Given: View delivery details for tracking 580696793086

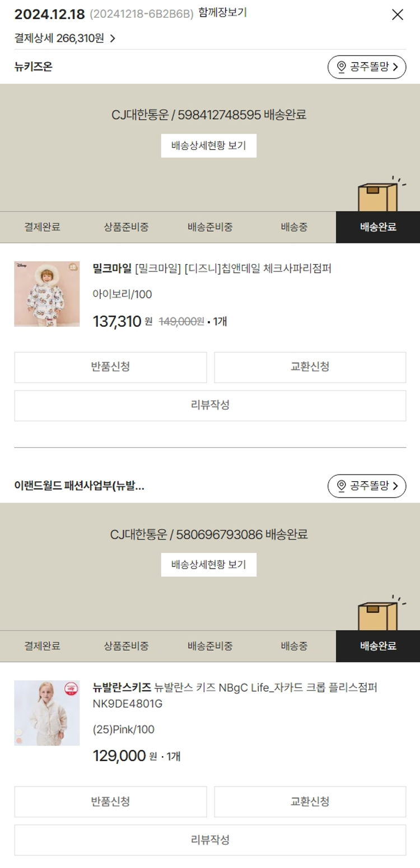Looking at the screenshot, I should coord(208,565).
